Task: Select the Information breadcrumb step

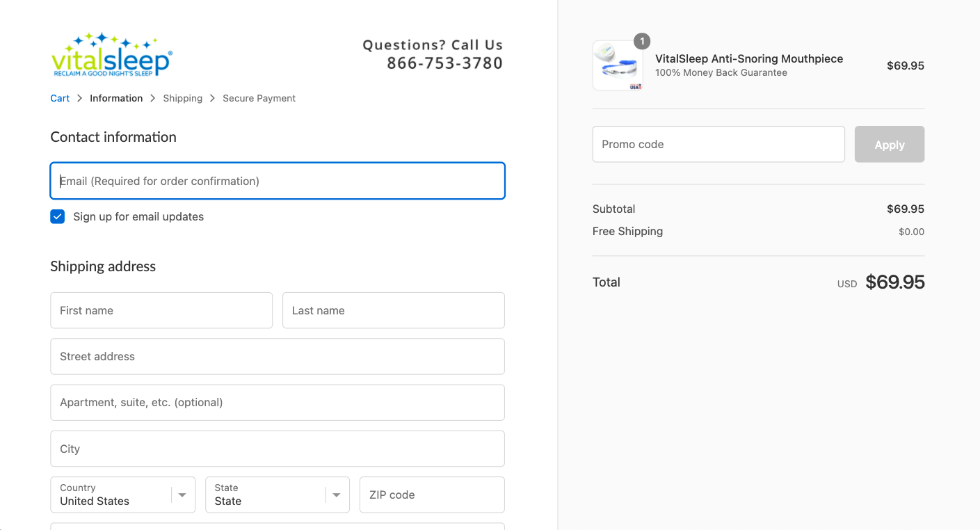Action: (116, 98)
